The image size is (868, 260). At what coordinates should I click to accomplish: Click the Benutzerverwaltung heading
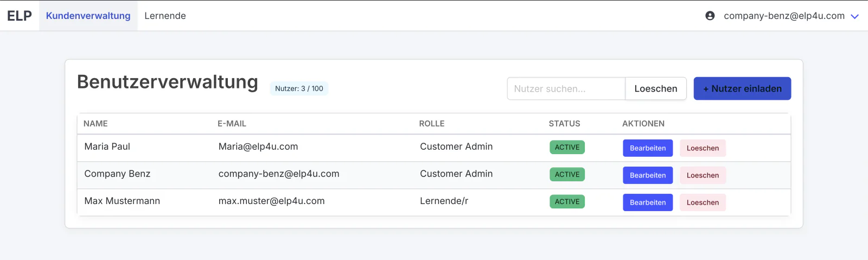pyautogui.click(x=168, y=82)
